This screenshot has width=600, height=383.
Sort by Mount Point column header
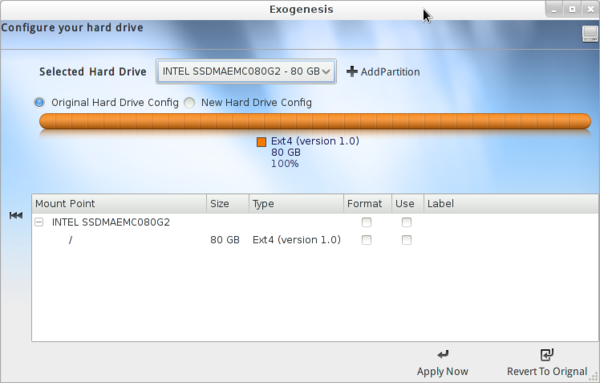click(x=119, y=204)
